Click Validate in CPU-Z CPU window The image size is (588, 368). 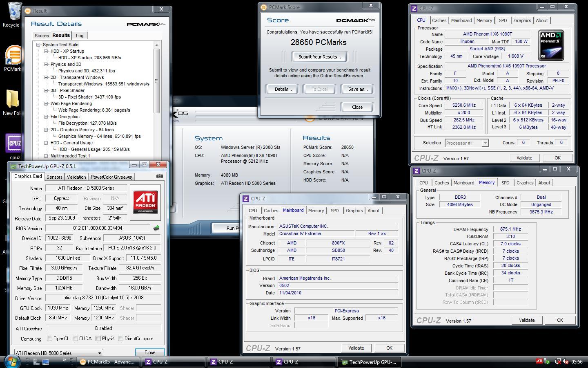(524, 158)
